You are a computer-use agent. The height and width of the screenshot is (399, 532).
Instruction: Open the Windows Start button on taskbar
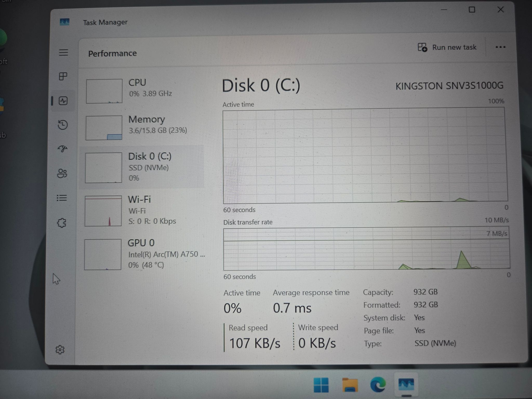321,385
